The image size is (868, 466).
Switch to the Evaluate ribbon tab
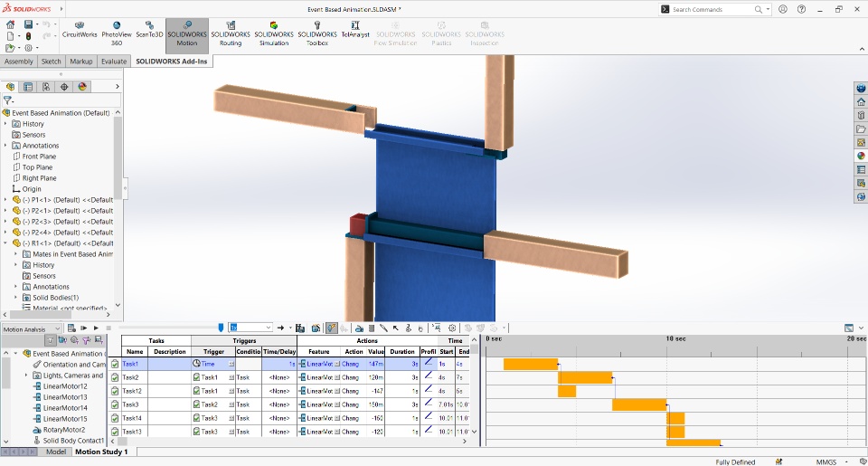[x=114, y=62]
